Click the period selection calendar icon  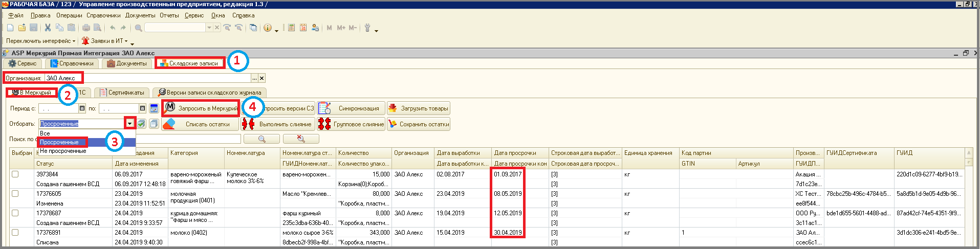[154, 108]
